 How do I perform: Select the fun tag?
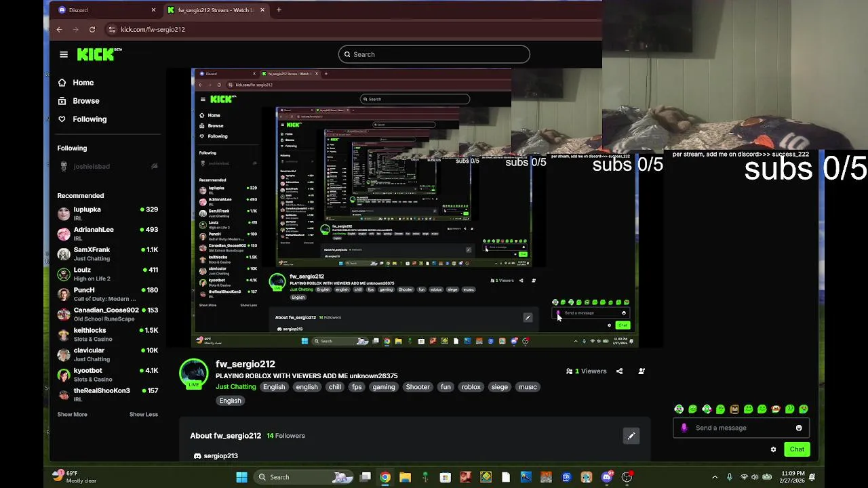(x=446, y=387)
